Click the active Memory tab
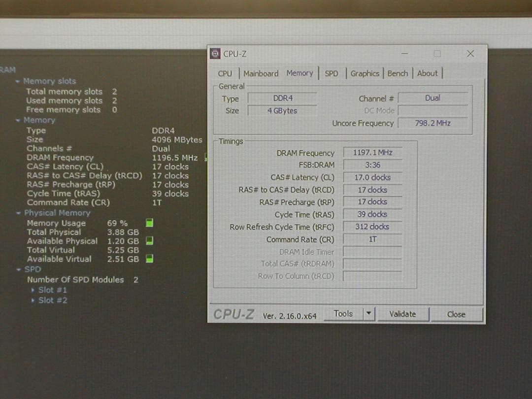Screen dimensions: 532x399 tap(299, 73)
